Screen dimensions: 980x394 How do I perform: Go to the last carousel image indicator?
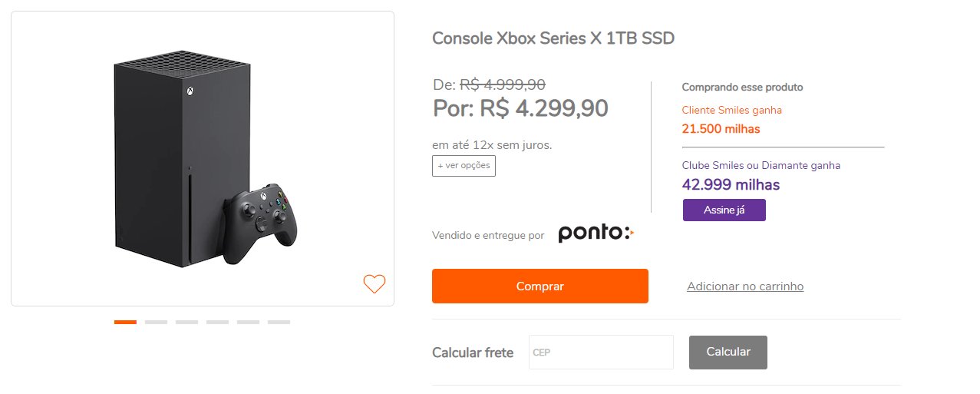279,322
